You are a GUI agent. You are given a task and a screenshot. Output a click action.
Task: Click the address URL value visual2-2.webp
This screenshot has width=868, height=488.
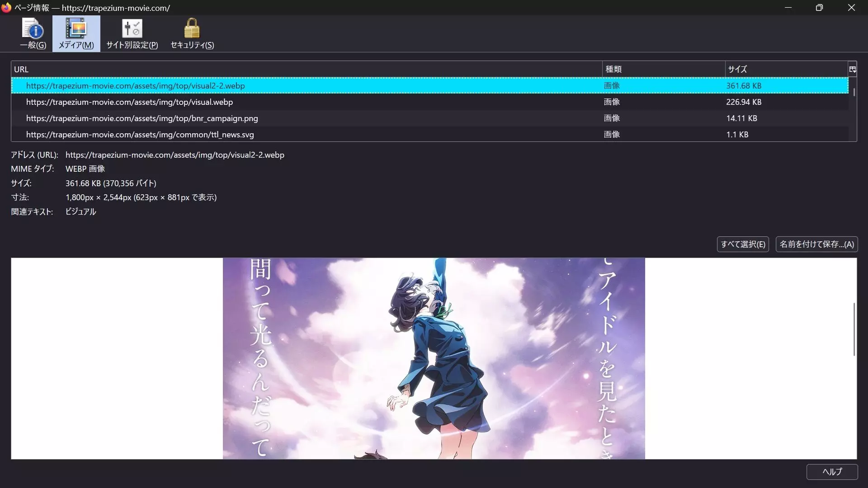175,155
